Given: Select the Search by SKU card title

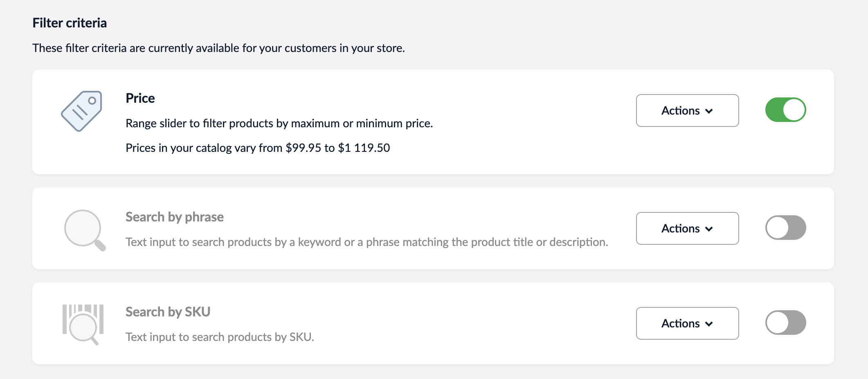Looking at the screenshot, I should pos(168,311).
